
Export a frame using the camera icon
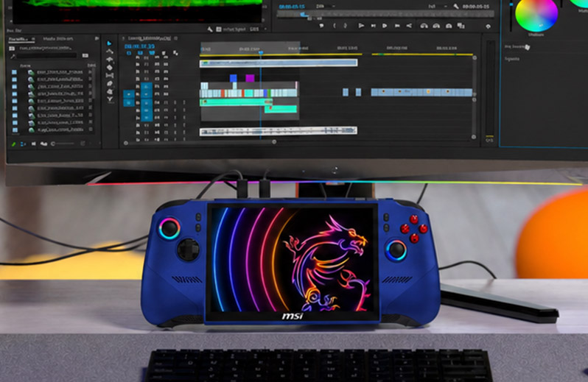point(449,26)
